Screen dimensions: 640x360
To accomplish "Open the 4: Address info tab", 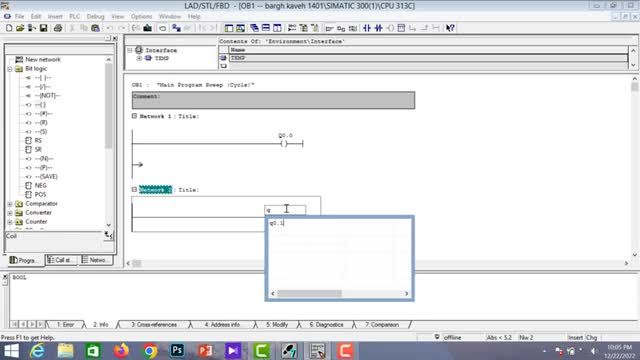I will tap(222, 325).
